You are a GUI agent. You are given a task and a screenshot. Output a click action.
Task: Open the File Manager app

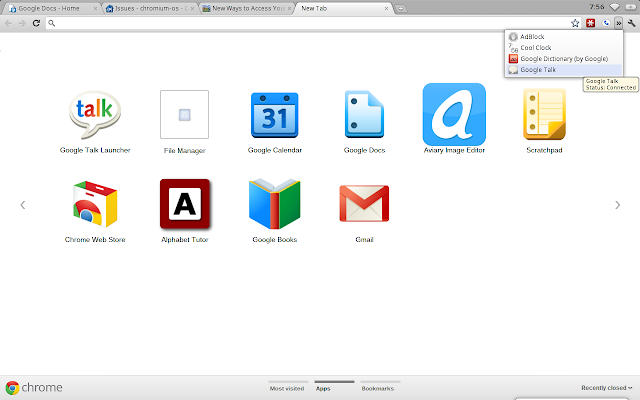click(184, 115)
